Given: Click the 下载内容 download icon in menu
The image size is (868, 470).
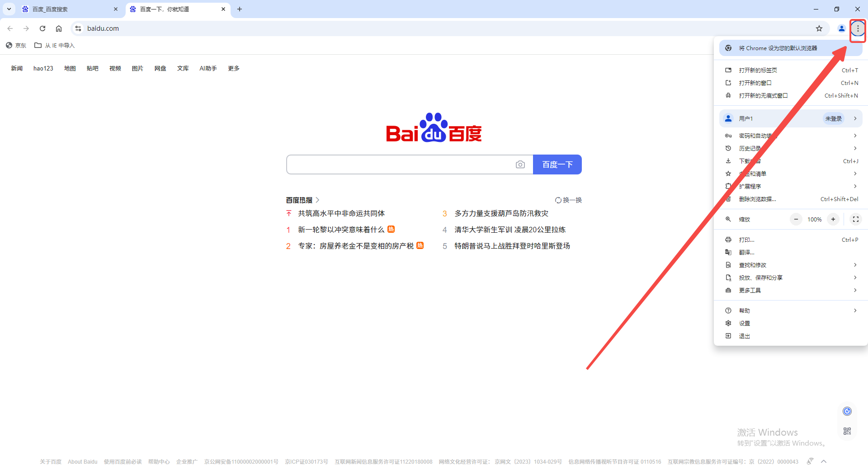Looking at the screenshot, I should 728,161.
